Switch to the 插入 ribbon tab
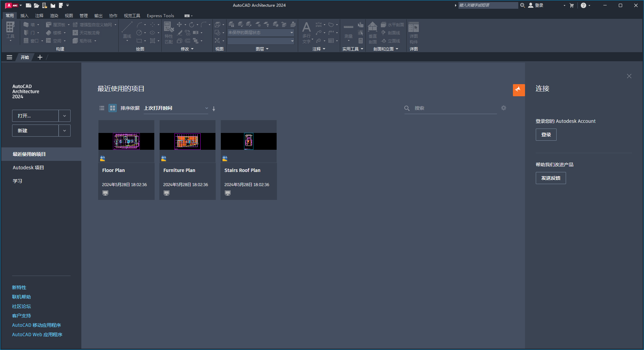This screenshot has width=644, height=350. 24,15
